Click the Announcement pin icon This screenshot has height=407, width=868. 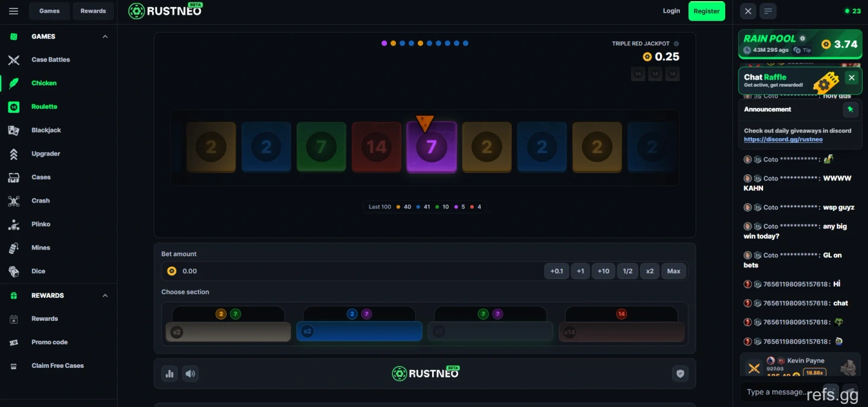tap(850, 110)
